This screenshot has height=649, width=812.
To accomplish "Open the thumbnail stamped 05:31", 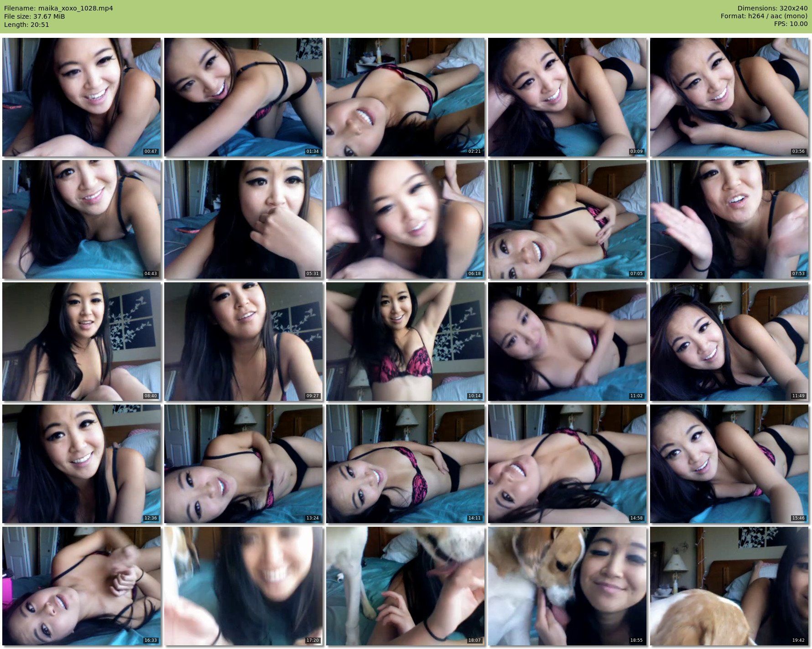I will 244,219.
